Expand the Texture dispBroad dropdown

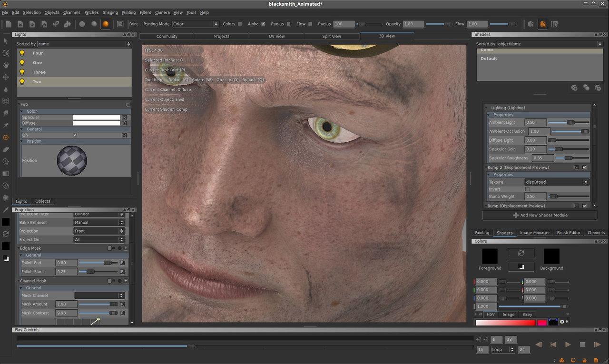click(x=557, y=182)
